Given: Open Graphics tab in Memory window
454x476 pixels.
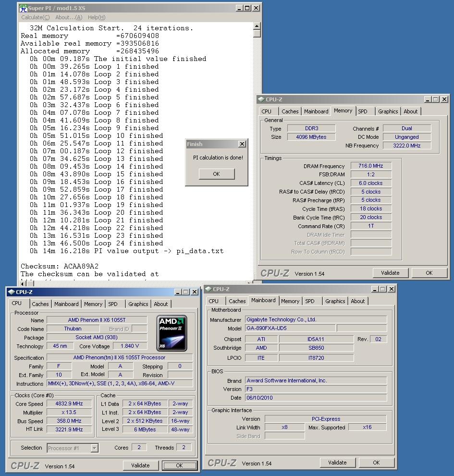Looking at the screenshot, I should (x=388, y=111).
